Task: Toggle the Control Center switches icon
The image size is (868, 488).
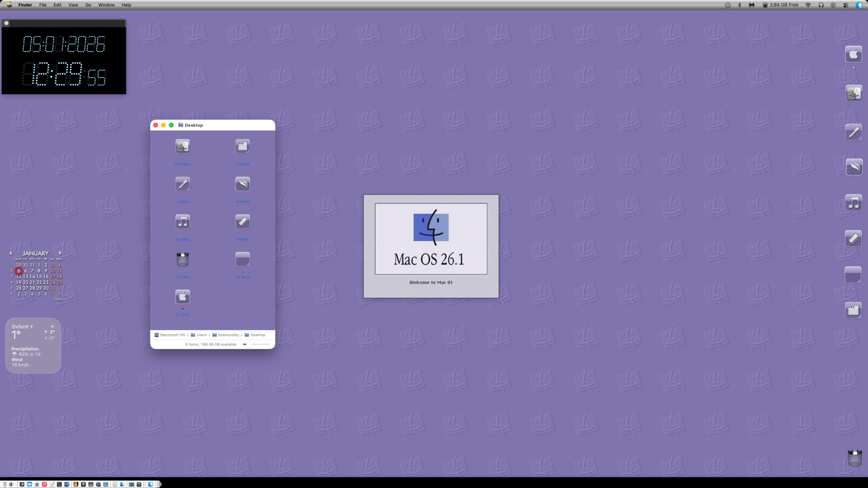Action: tap(845, 5)
